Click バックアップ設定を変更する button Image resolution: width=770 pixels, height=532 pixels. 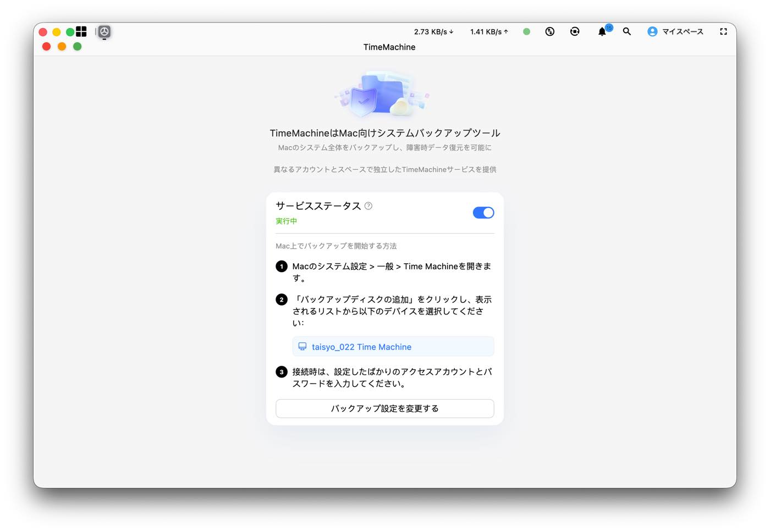[x=385, y=408]
